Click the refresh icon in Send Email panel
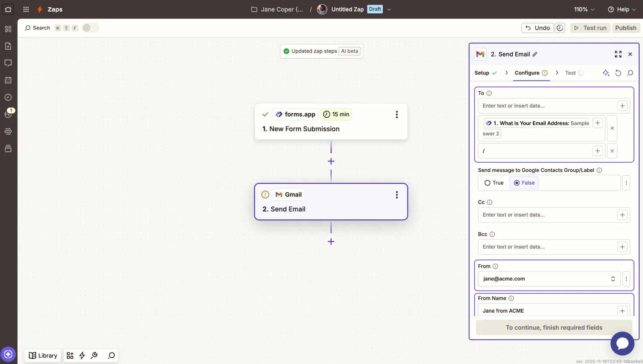Image resolution: width=643 pixels, height=364 pixels. pos(618,73)
